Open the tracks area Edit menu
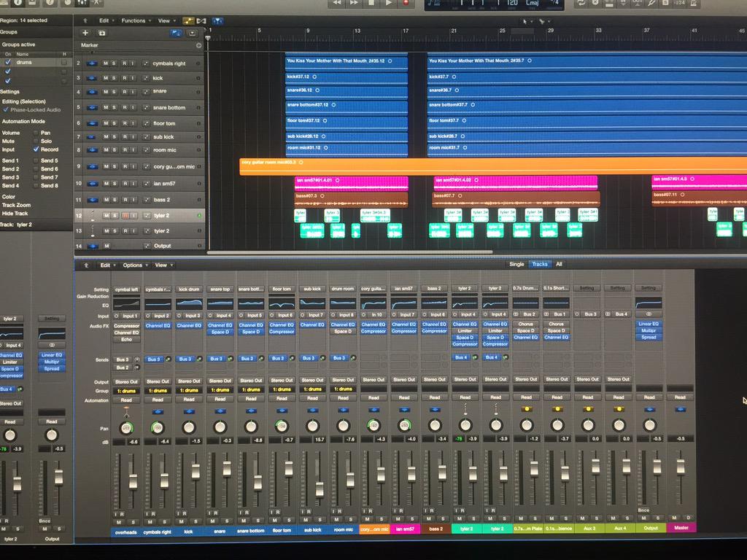 tap(106, 21)
